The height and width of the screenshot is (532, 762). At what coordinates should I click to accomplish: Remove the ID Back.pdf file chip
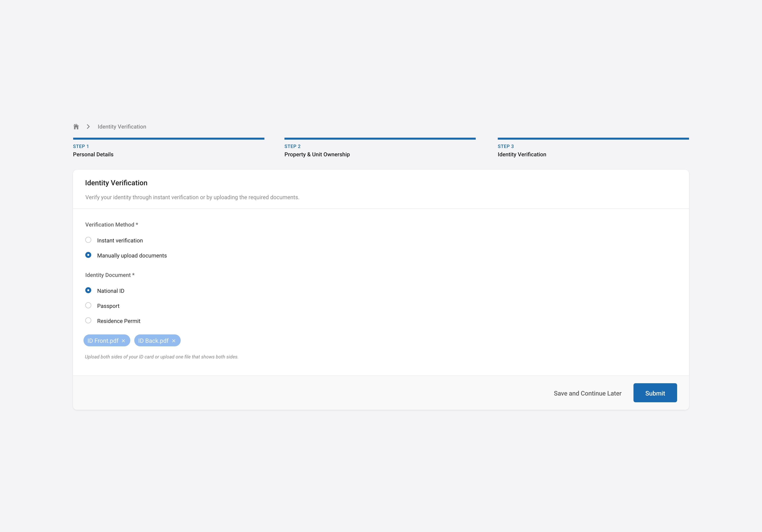point(174,341)
